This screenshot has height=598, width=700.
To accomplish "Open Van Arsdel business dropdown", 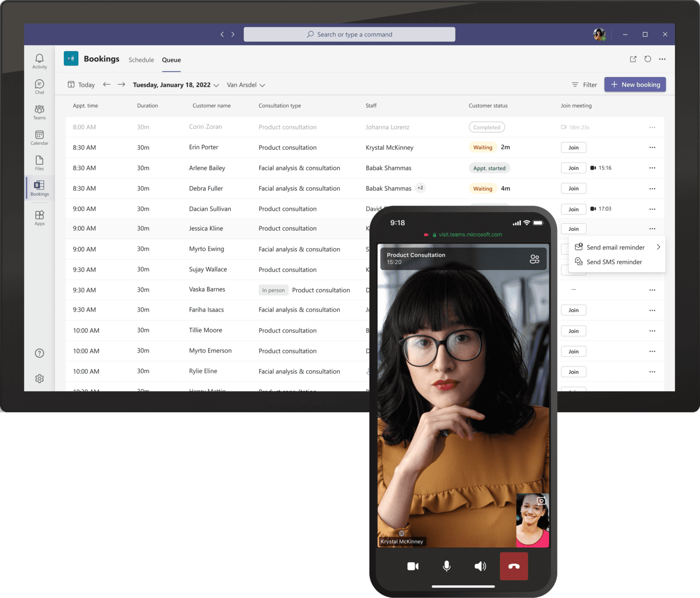I will pyautogui.click(x=246, y=85).
